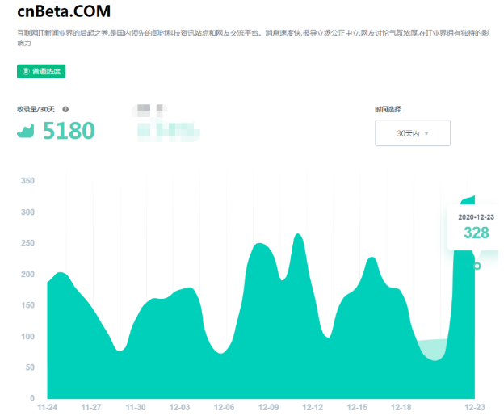Click the 12-15 x-axis date label
504x420 pixels.
[x=357, y=407]
